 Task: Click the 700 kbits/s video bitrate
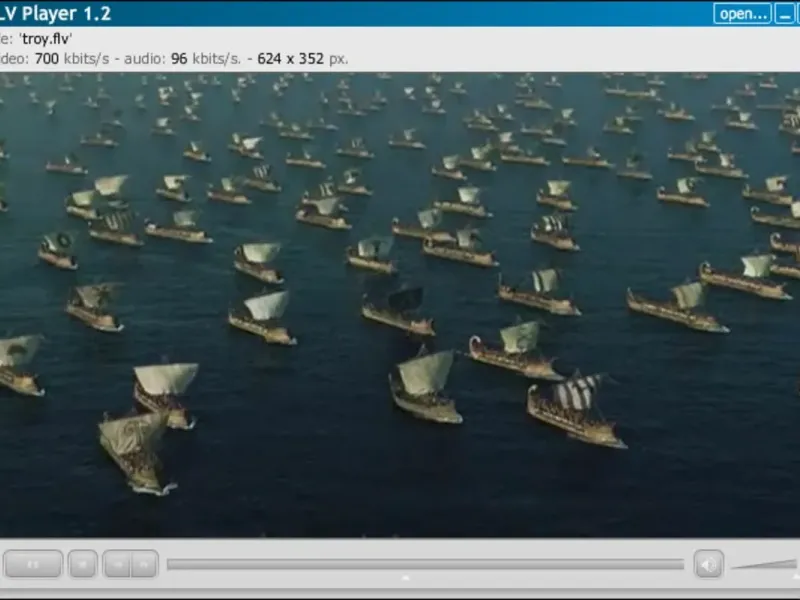coord(72,59)
